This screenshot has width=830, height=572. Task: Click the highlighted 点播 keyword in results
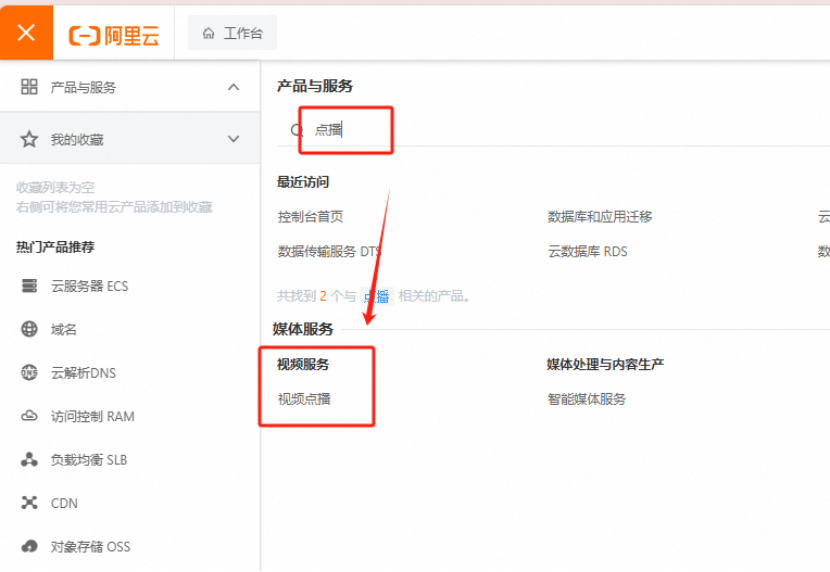tap(376, 296)
